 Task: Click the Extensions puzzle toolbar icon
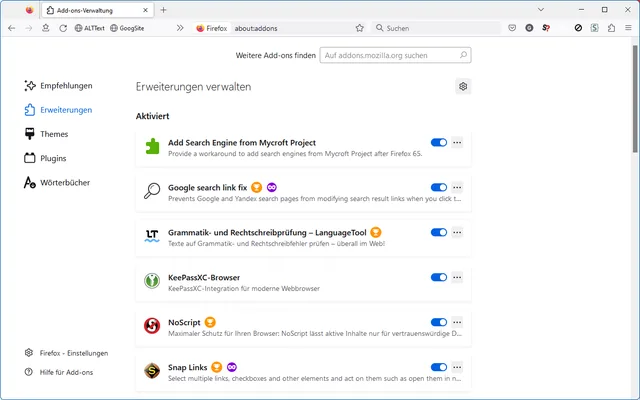[610, 28]
